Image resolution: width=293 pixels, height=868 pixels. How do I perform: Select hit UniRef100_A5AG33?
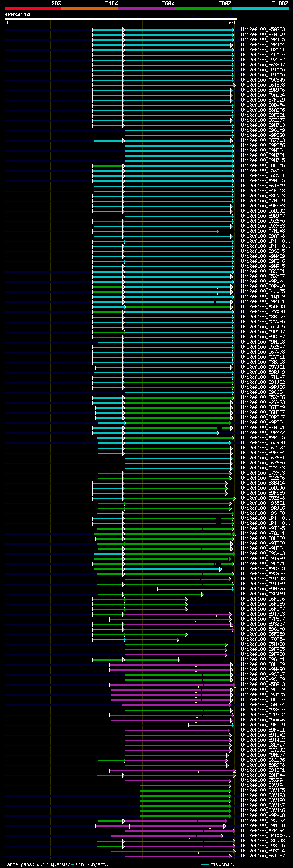click(x=263, y=30)
